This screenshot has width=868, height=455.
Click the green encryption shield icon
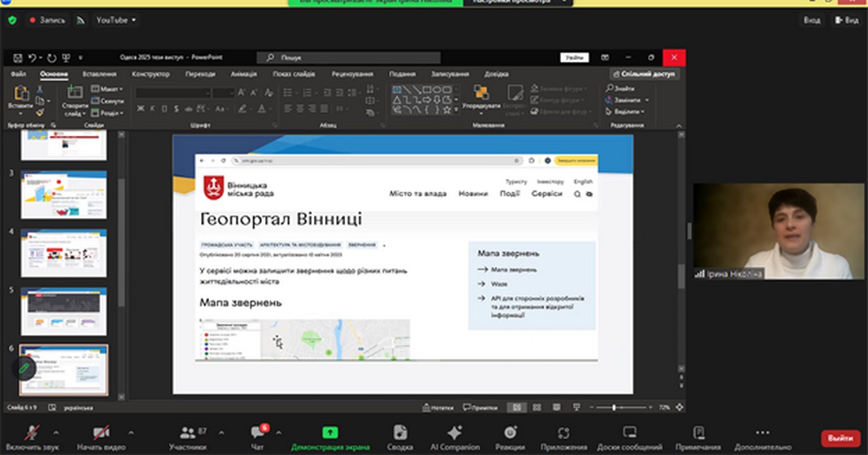click(x=12, y=20)
